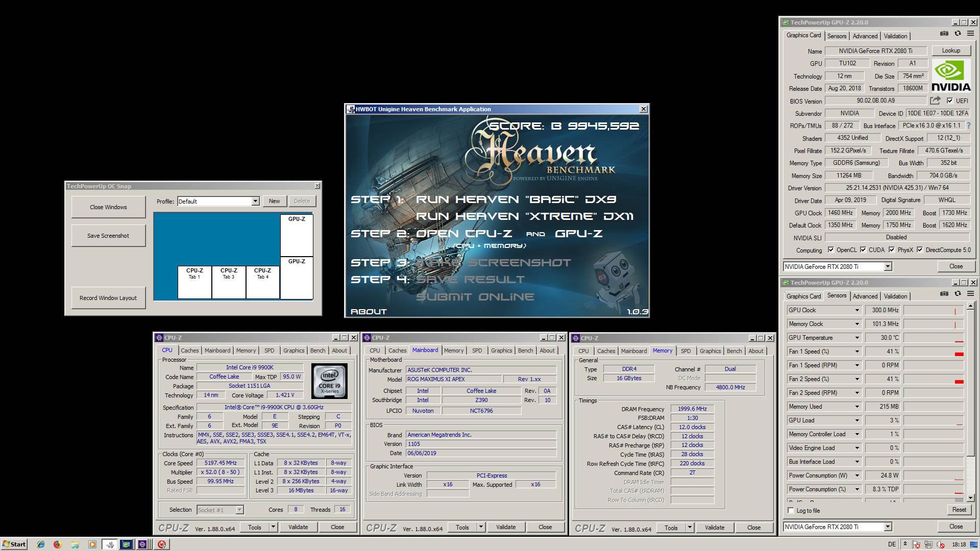Screen dimensions: 980x551
Task: Enable the Log to file checkbox
Action: [791, 511]
